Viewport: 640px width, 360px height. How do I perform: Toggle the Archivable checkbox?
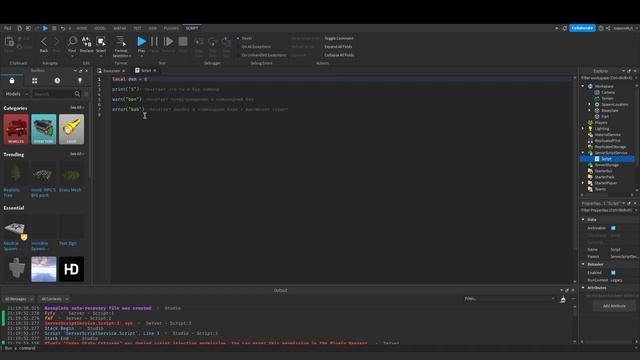(613, 228)
